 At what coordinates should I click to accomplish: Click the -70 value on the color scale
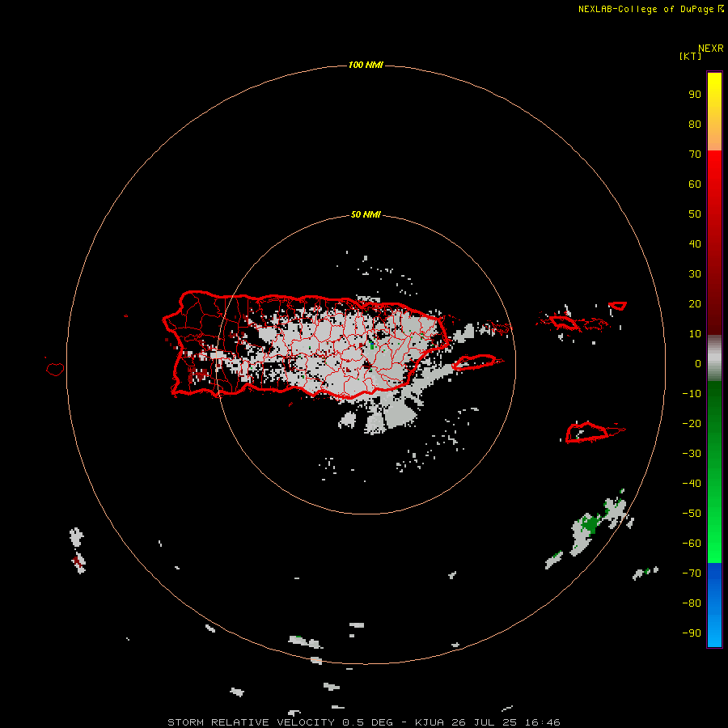point(692,574)
